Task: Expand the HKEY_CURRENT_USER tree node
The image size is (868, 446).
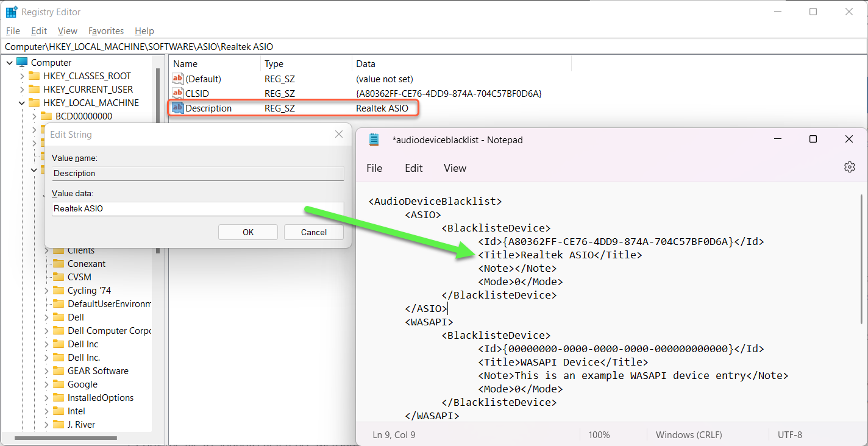Action: point(22,90)
